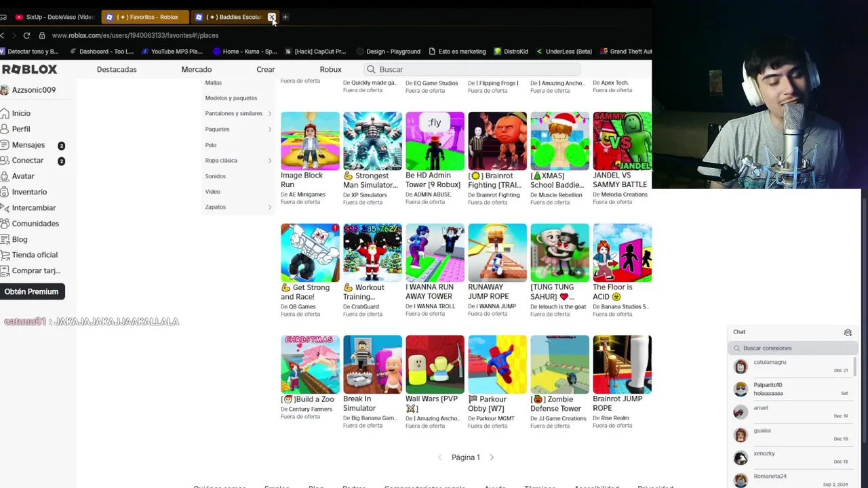The image size is (868, 488).
Task: Go to previous page arrow
Action: [440, 457]
